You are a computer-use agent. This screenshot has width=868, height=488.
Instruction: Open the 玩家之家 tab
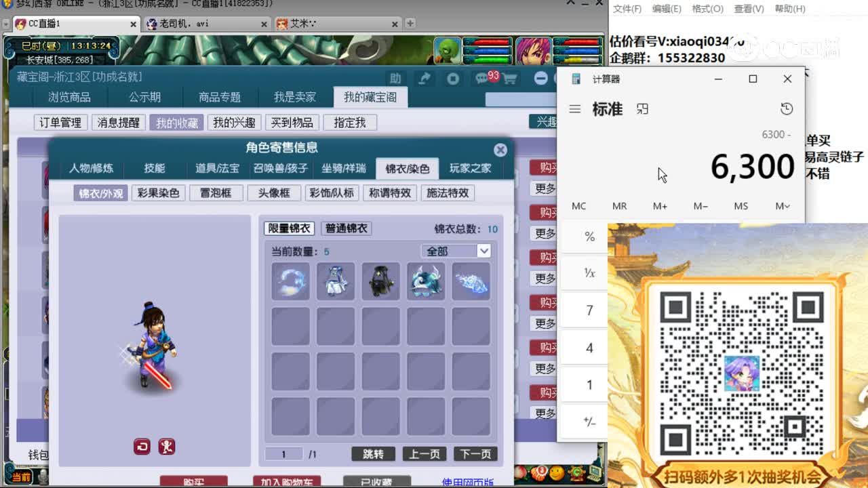[471, 168]
